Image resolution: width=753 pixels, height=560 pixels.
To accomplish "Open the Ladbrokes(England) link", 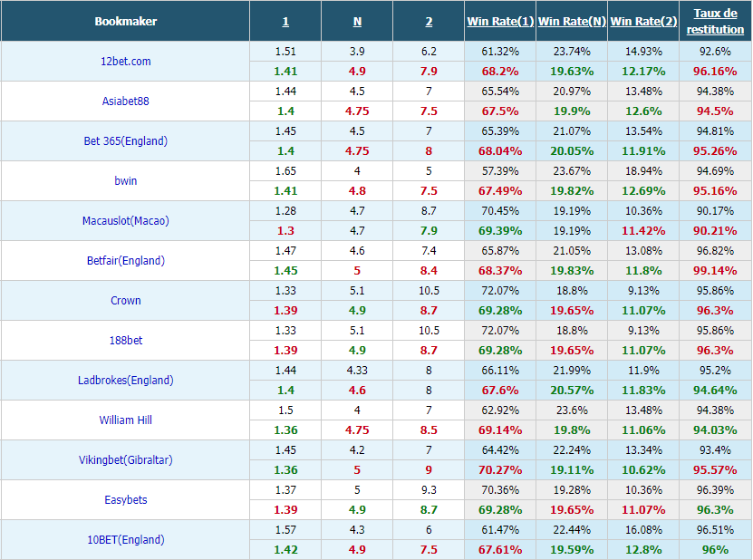I will tap(125, 381).
